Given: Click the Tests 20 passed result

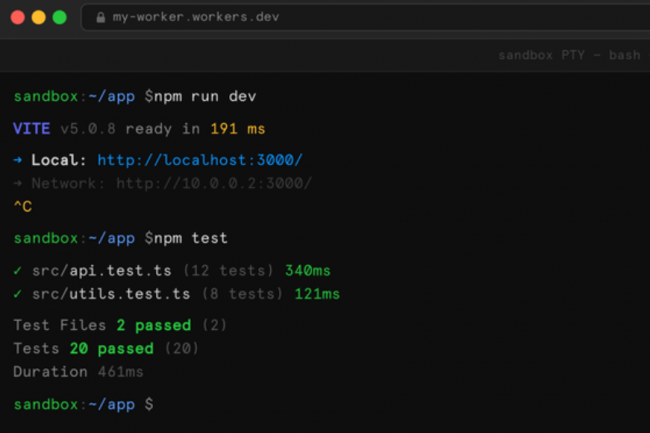Looking at the screenshot, I should point(105,349).
